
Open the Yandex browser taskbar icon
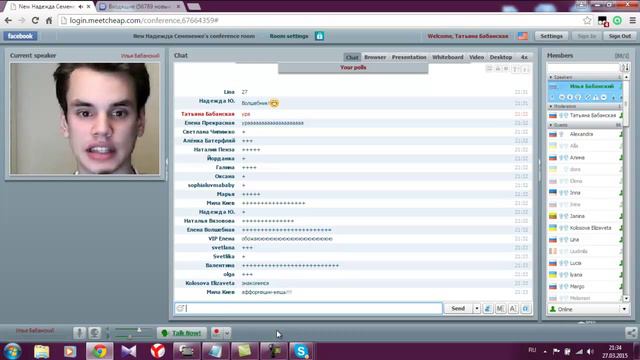[x=158, y=351]
